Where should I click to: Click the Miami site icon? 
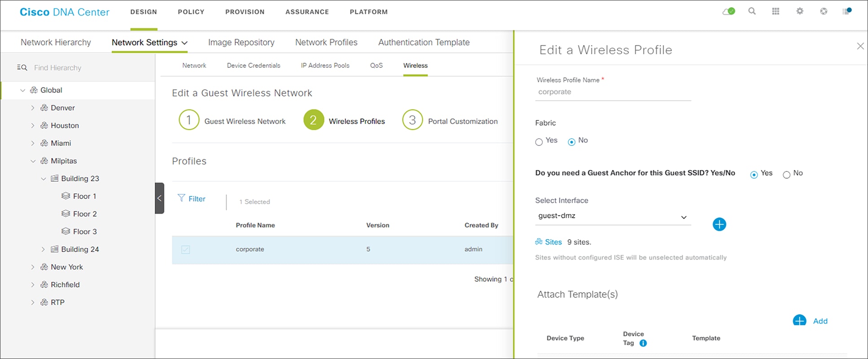[44, 143]
